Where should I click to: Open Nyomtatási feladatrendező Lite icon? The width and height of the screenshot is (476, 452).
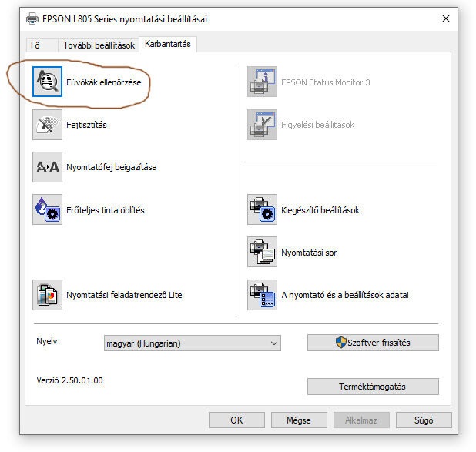click(x=47, y=295)
